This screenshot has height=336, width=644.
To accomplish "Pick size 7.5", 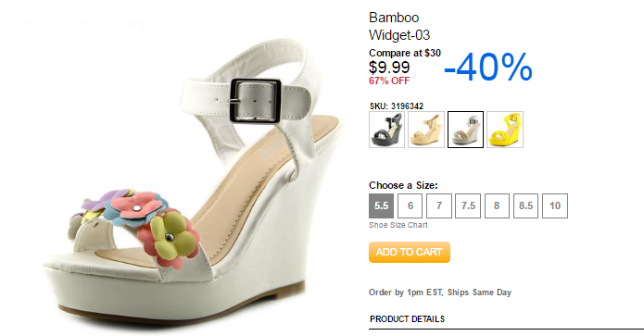I will (x=468, y=205).
